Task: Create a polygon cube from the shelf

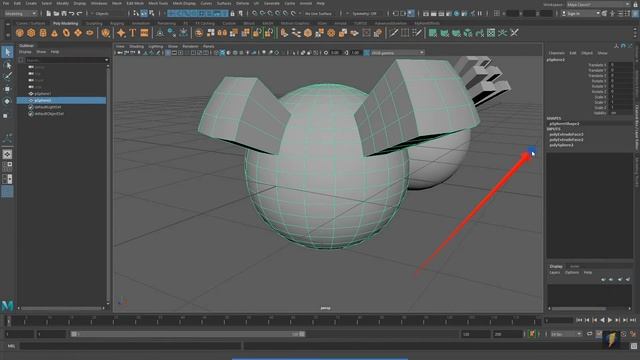Action: pyautogui.click(x=31, y=33)
